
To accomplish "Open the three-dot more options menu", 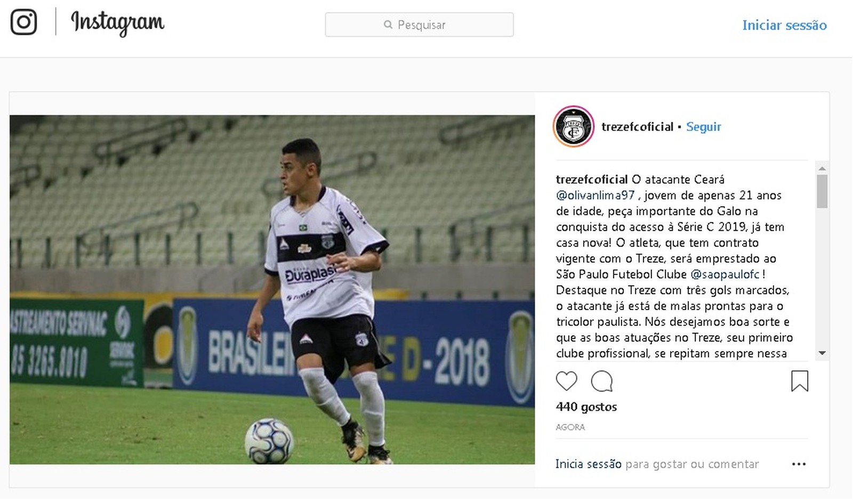I will (799, 464).
